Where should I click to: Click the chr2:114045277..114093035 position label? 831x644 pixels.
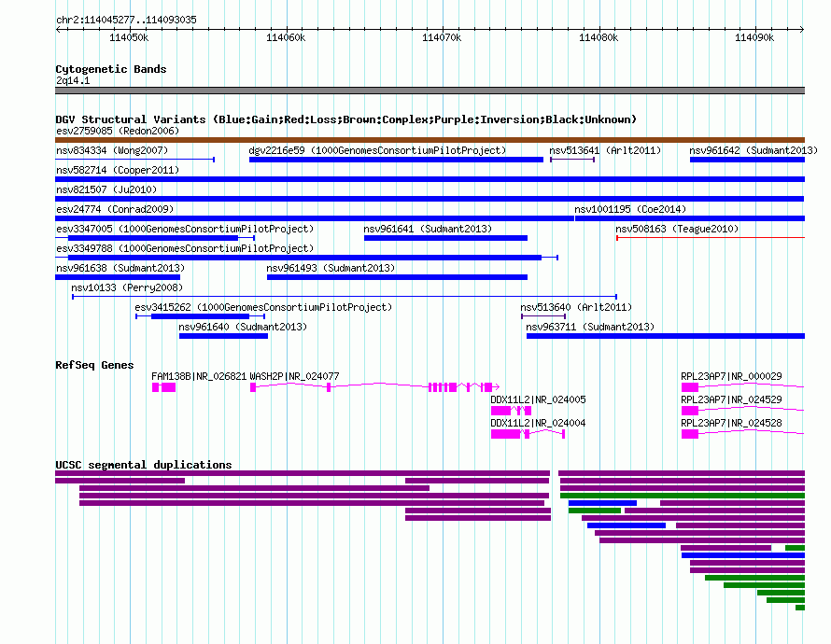(x=126, y=20)
